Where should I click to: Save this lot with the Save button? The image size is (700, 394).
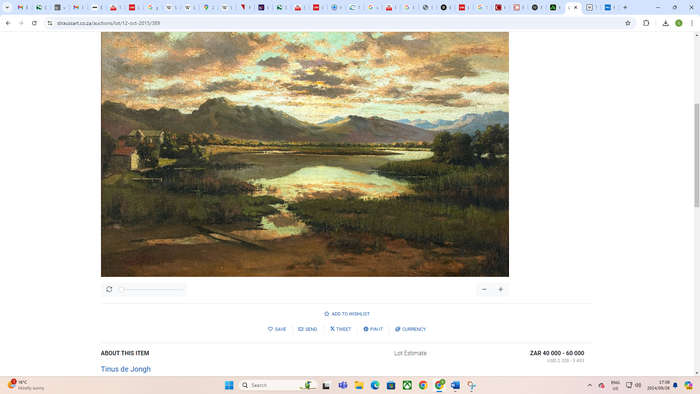tap(277, 329)
